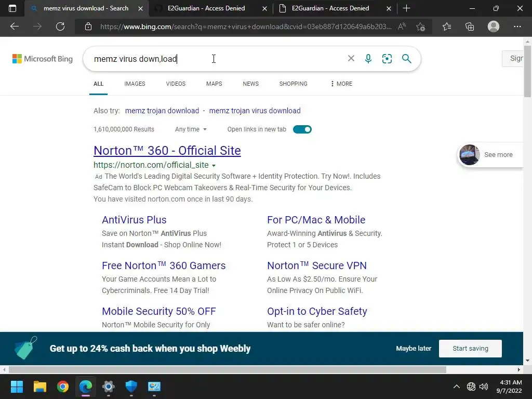Open File Explorer from taskbar
The height and width of the screenshot is (399, 532).
click(x=39, y=387)
